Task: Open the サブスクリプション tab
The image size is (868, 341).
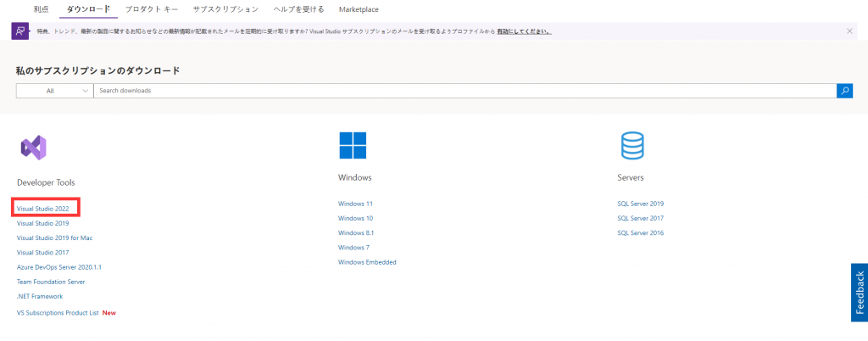Action: pos(225,9)
